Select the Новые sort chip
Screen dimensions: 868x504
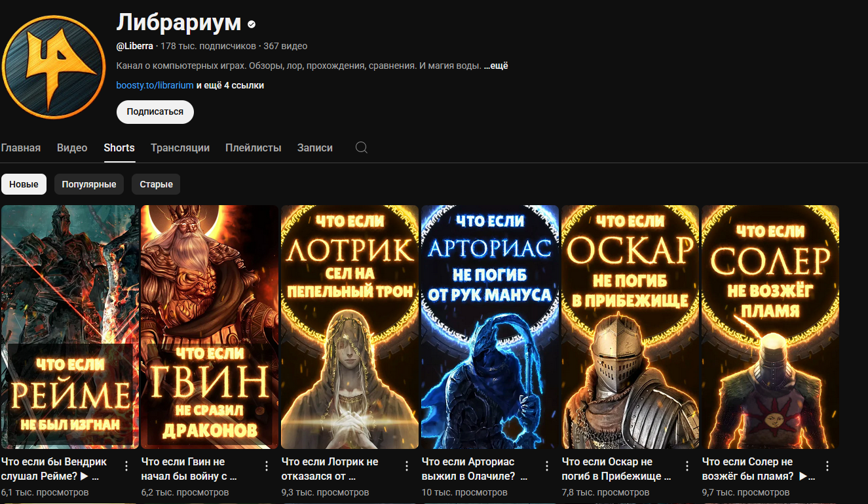coord(24,184)
